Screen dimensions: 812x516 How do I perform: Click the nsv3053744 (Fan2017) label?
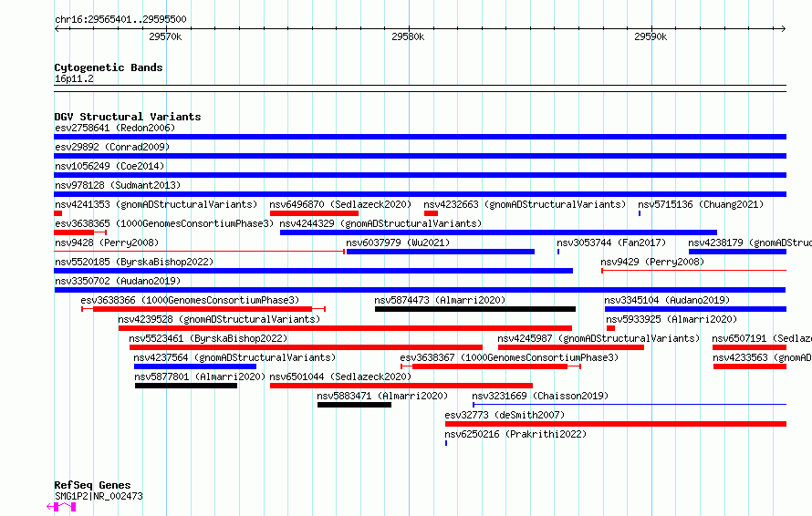(x=611, y=243)
